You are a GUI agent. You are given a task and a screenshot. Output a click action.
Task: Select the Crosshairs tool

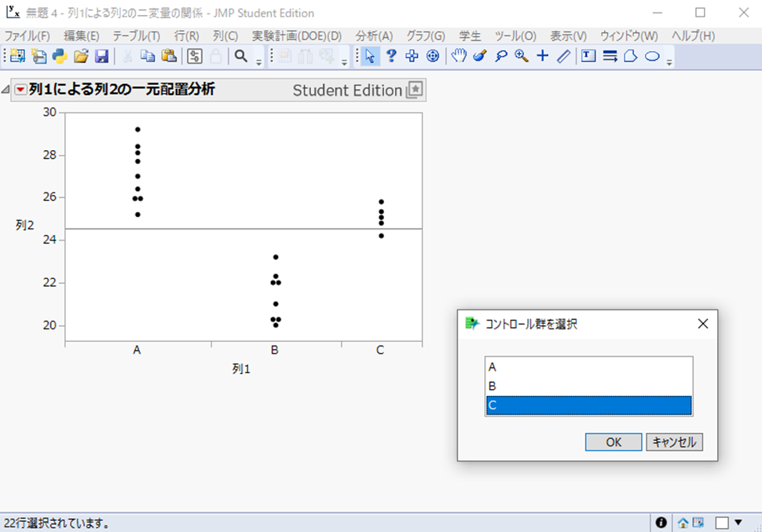[x=542, y=56]
